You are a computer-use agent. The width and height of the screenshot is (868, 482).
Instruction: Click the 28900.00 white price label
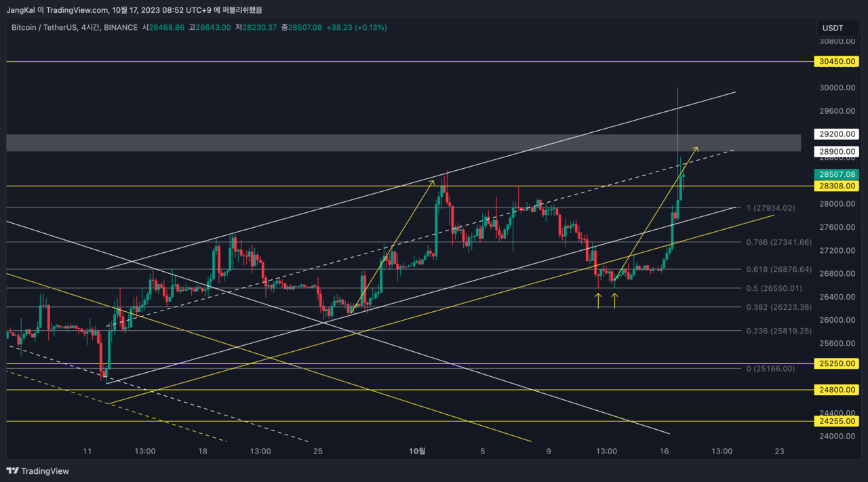(x=839, y=152)
